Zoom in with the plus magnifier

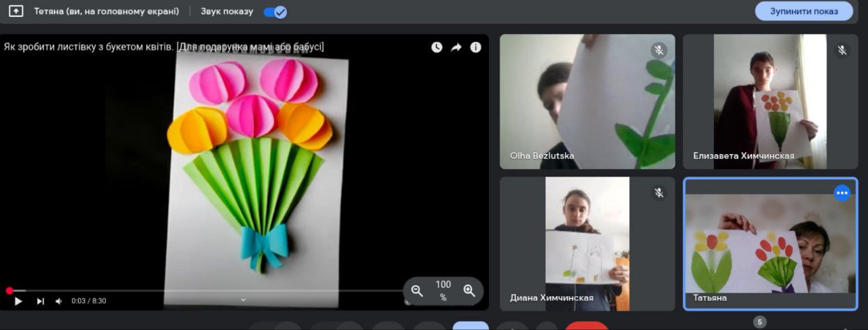click(469, 291)
